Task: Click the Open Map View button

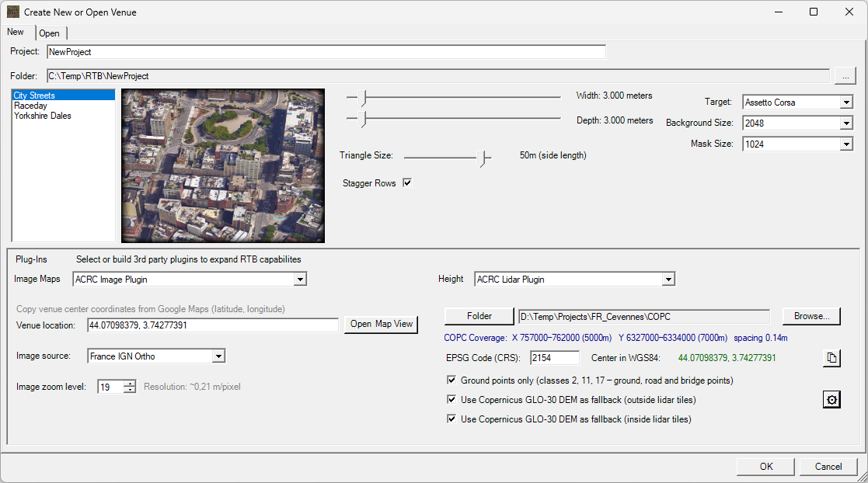Action: tap(382, 324)
